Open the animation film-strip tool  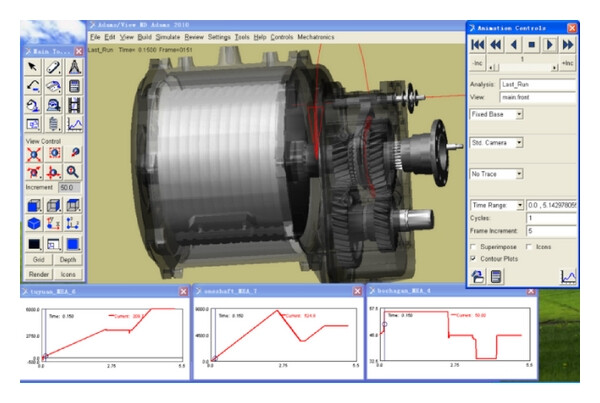tap(74, 105)
